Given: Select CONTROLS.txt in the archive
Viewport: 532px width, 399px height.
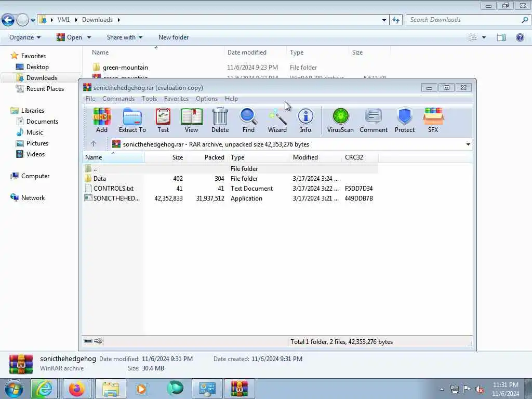Looking at the screenshot, I should 231,188.
